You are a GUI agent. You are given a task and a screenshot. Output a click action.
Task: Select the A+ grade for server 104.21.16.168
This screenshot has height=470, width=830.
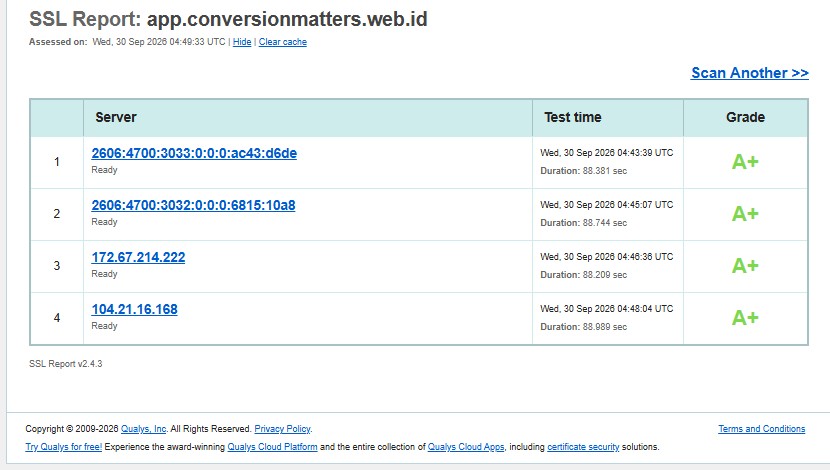pyautogui.click(x=745, y=318)
